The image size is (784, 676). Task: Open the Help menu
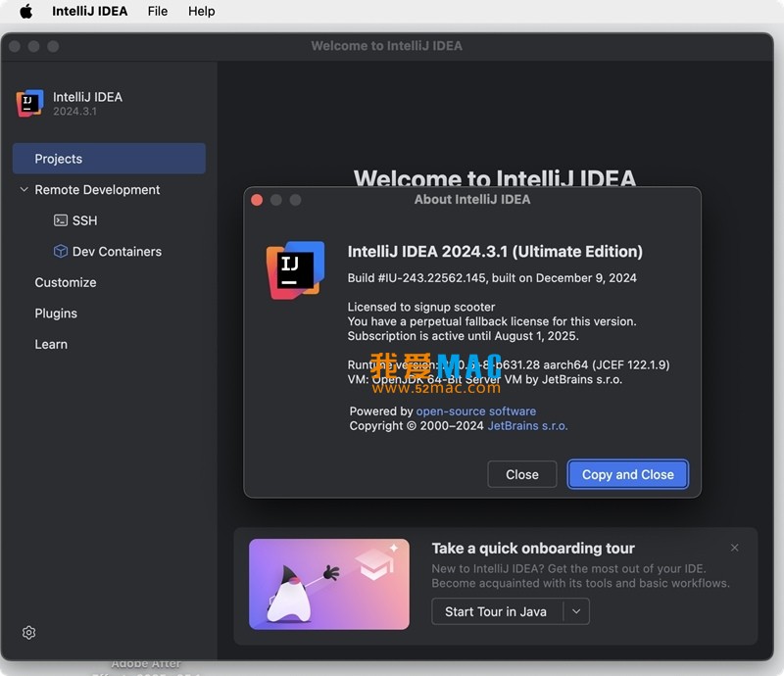pos(201,11)
